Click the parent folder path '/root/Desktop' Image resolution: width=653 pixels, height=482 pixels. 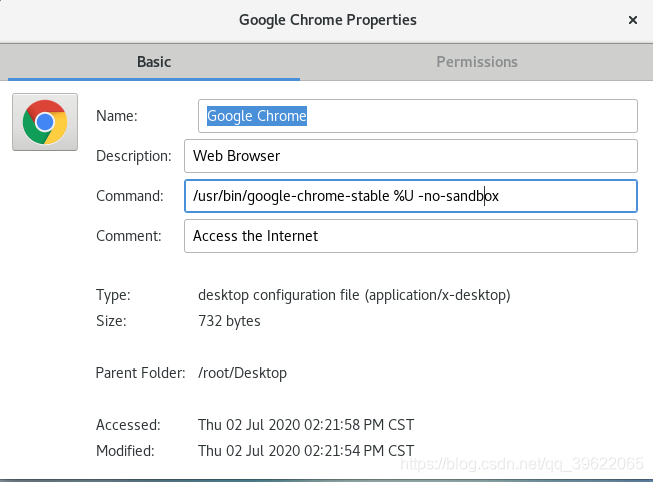tap(242, 373)
